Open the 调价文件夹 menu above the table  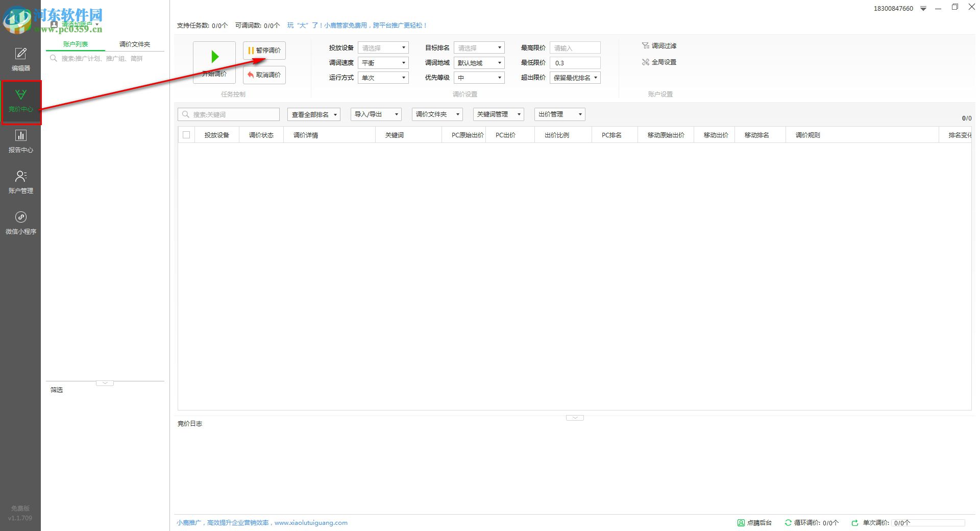[x=437, y=114]
